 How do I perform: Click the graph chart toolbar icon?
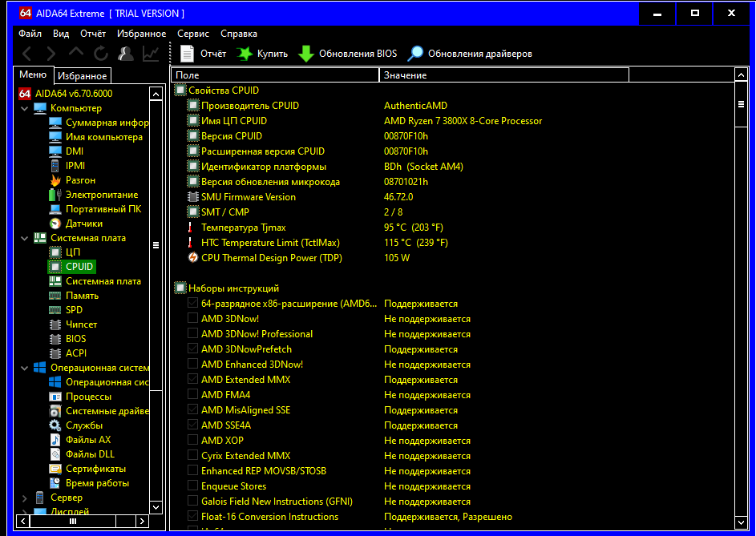click(151, 54)
